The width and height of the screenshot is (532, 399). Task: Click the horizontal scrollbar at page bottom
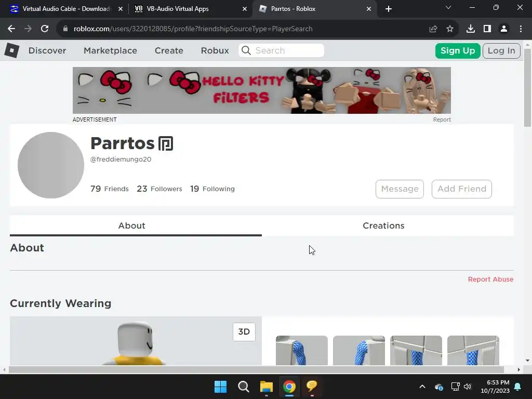pyautogui.click(x=256, y=369)
